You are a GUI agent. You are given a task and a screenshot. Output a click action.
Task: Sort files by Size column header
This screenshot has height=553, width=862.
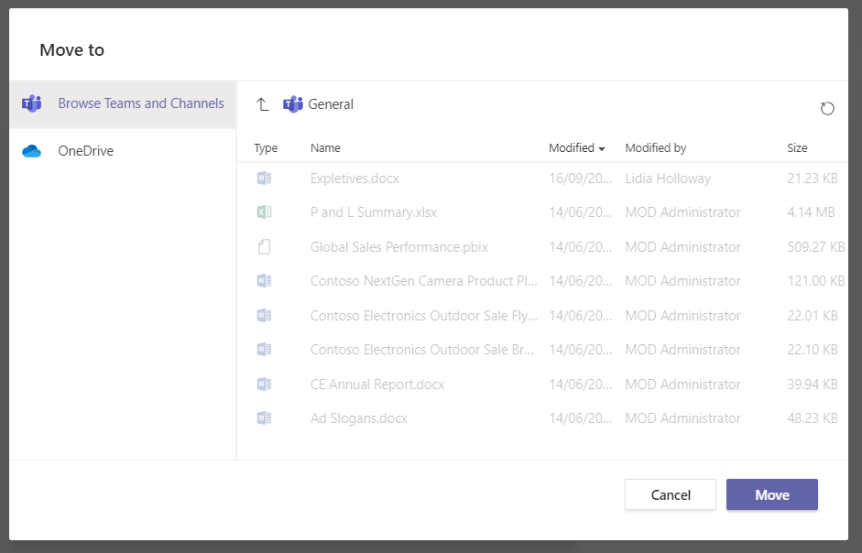pyautogui.click(x=797, y=148)
